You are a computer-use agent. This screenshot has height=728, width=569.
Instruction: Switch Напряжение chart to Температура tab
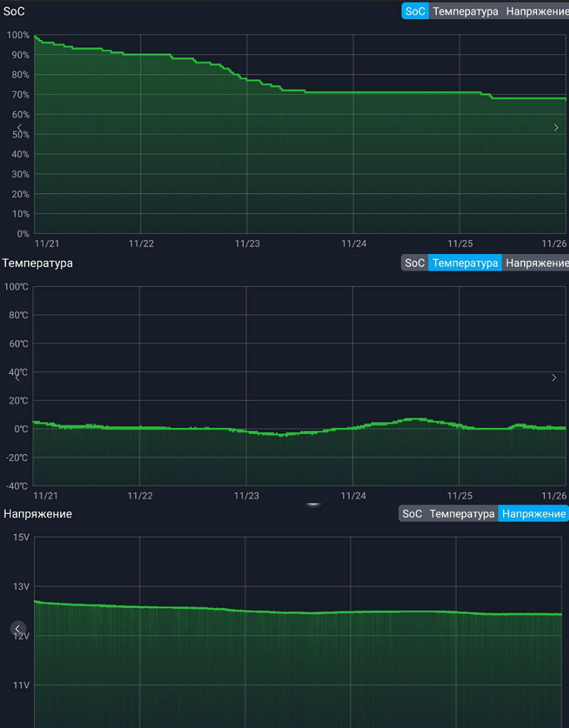point(462,513)
